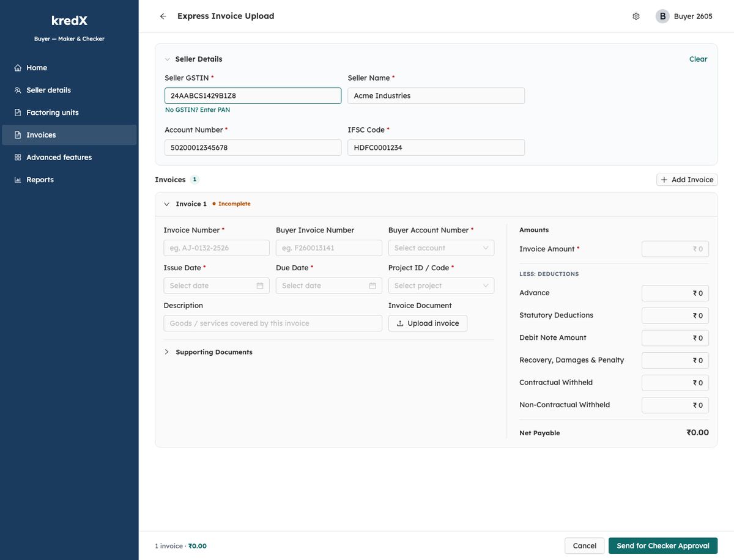Screen dimensions: 734x560
Task: Click the Invoice Amount field
Action: pyautogui.click(x=675, y=249)
